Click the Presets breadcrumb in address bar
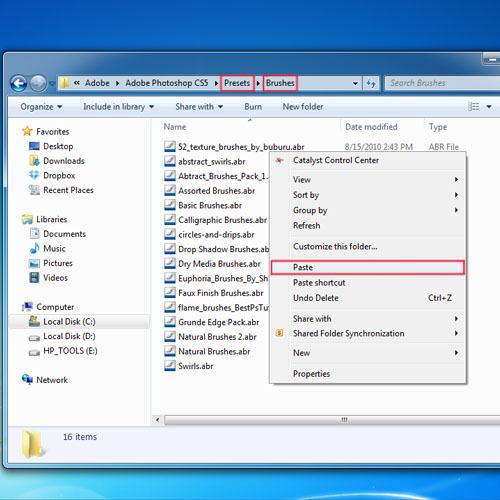The image size is (500, 500). click(x=237, y=83)
